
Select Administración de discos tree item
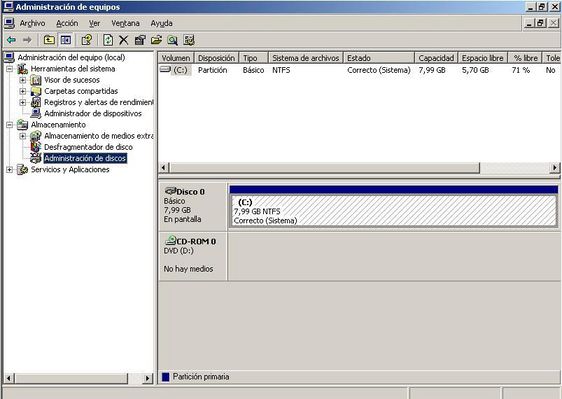[85, 158]
